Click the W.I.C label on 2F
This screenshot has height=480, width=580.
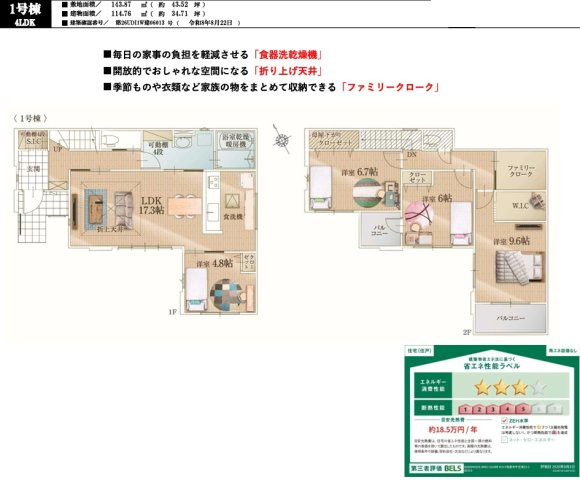click(x=520, y=206)
